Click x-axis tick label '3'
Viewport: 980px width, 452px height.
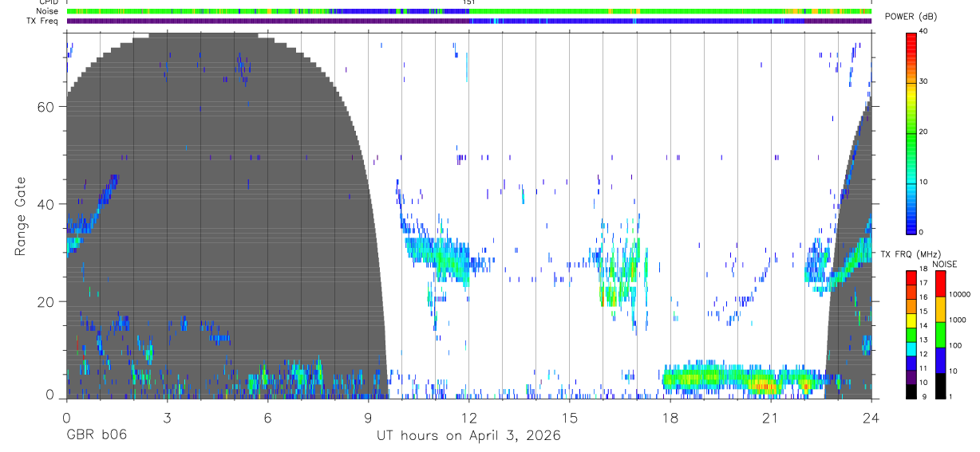167,417
